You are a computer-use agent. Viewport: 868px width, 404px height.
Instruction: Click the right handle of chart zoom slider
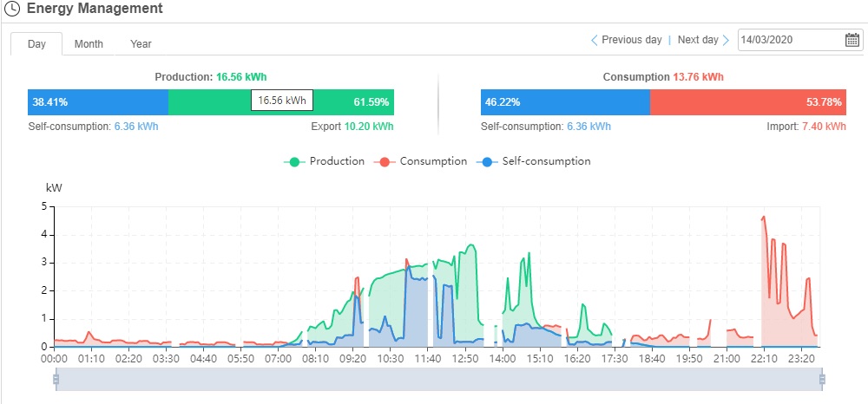[x=822, y=379]
